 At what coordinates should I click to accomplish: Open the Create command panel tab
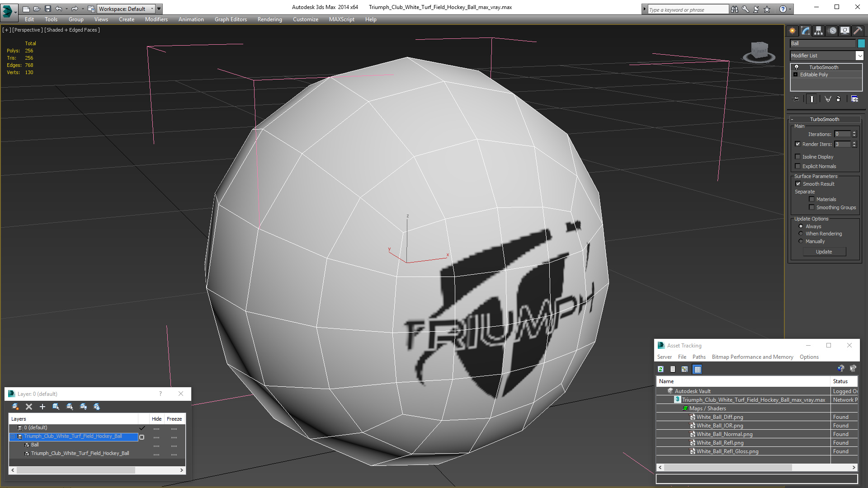click(793, 31)
